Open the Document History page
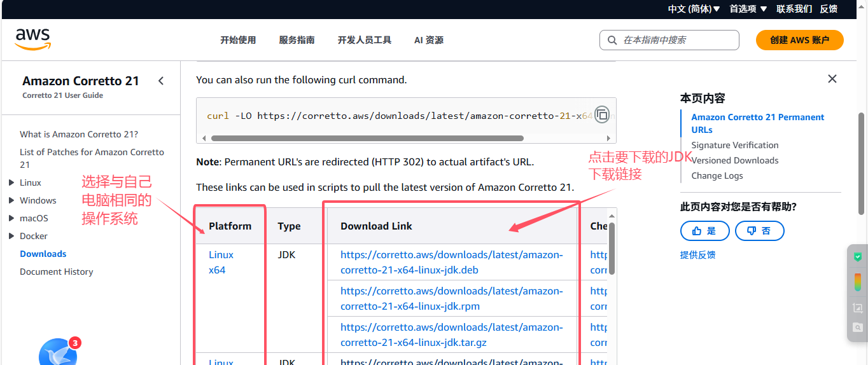Image resolution: width=868 pixels, height=365 pixels. (57, 272)
